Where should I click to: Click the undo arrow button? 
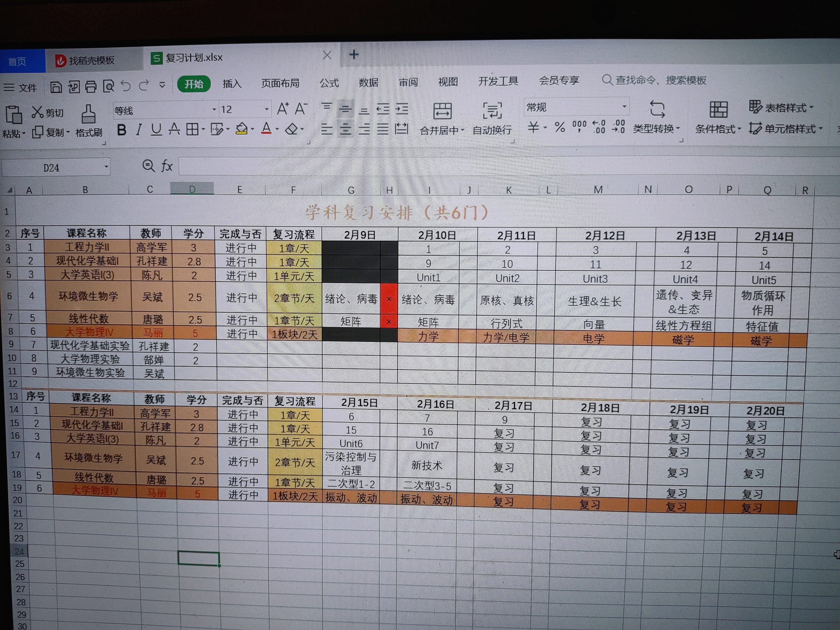[x=126, y=87]
